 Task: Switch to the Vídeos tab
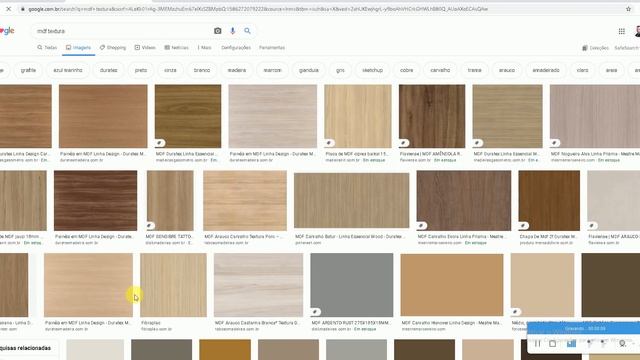point(145,48)
